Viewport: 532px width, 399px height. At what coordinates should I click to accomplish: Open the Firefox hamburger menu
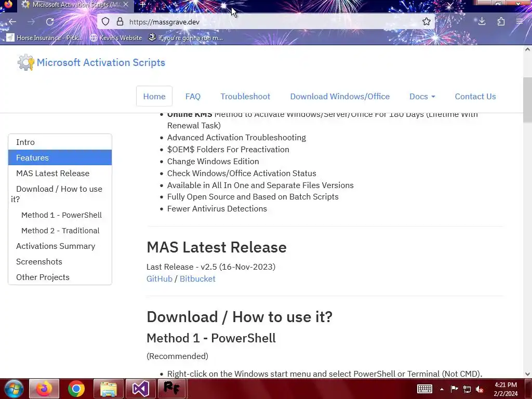pos(520,22)
